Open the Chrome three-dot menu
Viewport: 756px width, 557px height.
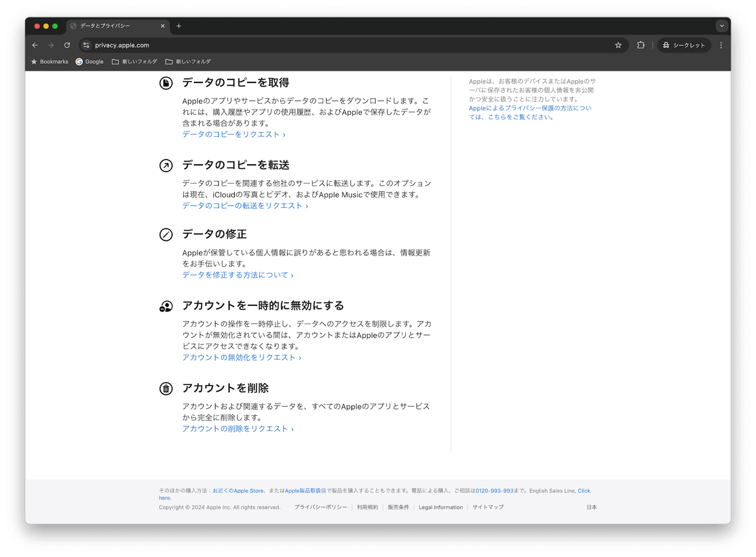721,45
